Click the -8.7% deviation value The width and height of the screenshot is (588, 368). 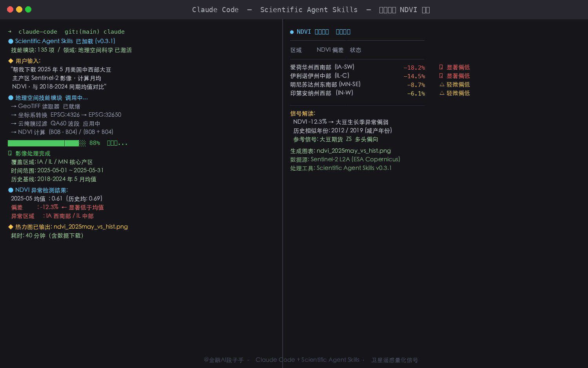[416, 85]
